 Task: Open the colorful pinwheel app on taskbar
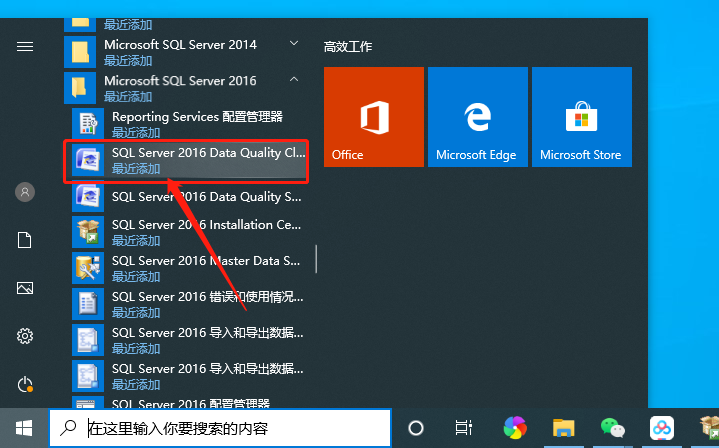coord(515,428)
